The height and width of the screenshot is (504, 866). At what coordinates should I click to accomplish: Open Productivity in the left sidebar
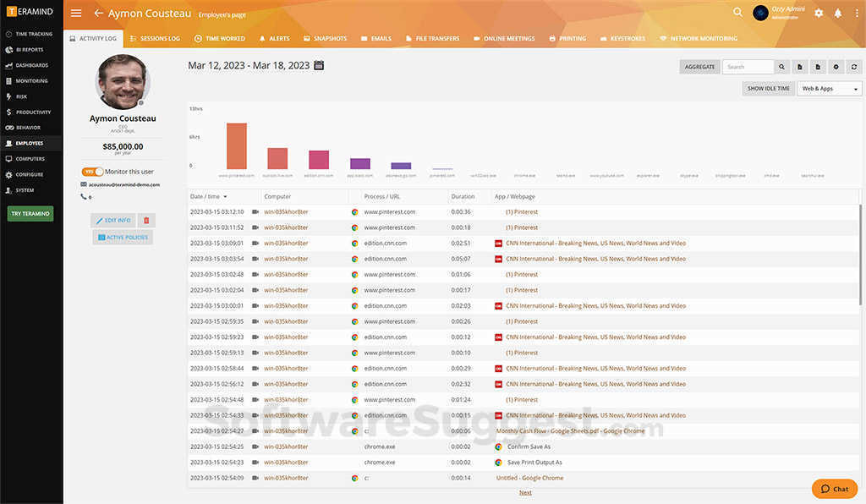(32, 112)
